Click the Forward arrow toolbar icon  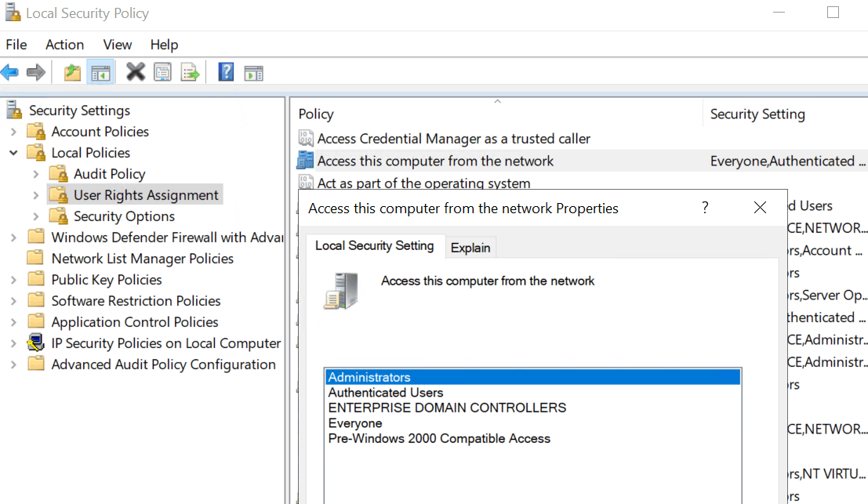click(x=36, y=72)
